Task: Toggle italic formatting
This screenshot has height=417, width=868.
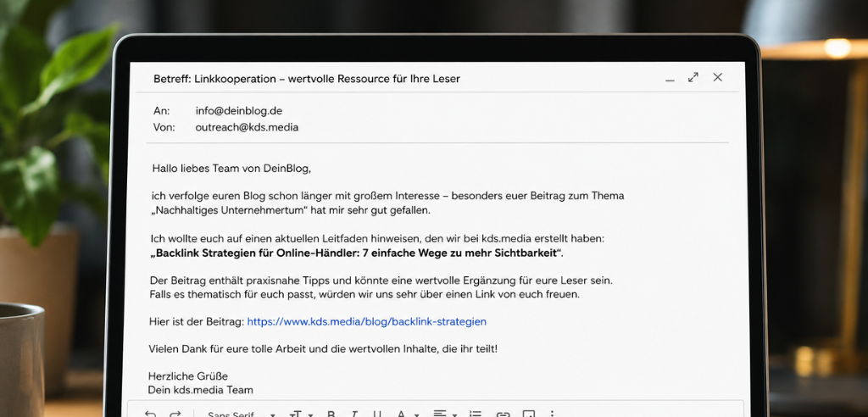Action: pos(355,414)
